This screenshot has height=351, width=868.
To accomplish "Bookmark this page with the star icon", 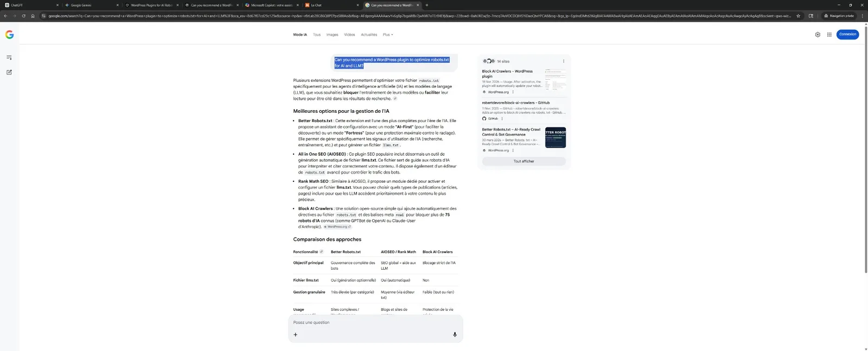I will 798,16.
